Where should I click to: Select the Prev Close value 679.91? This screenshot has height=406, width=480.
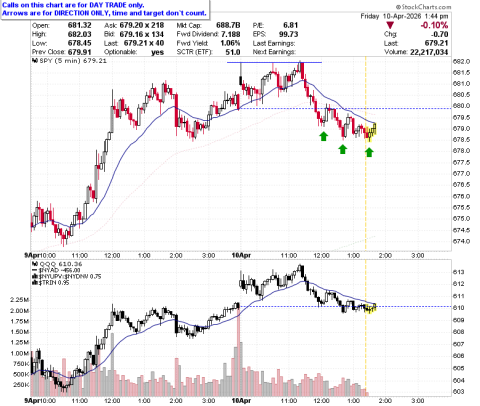(79, 52)
